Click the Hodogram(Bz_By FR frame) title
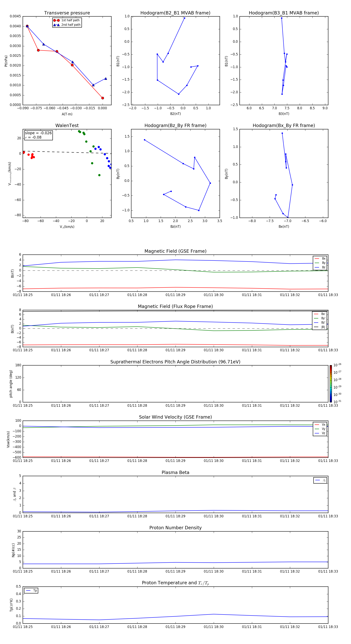 (x=175, y=125)
